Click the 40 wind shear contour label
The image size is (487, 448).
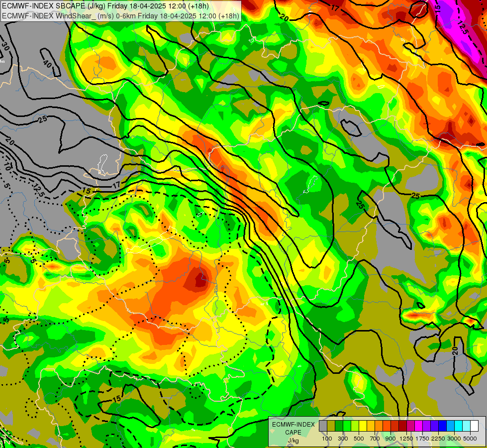click(47, 64)
